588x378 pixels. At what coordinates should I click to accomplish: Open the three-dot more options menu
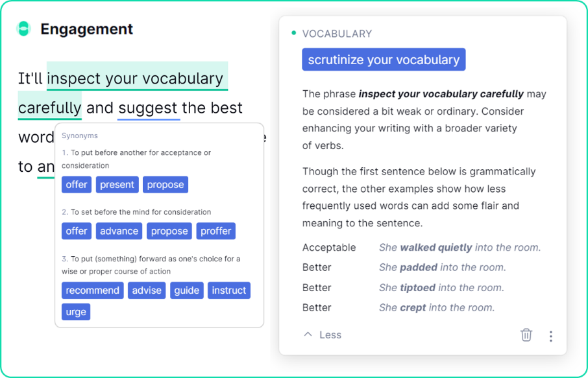(550, 336)
